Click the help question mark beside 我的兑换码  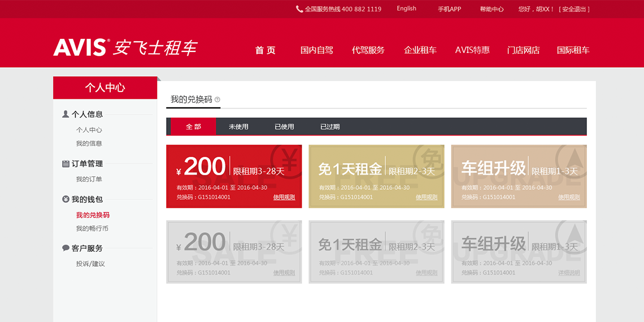[217, 100]
